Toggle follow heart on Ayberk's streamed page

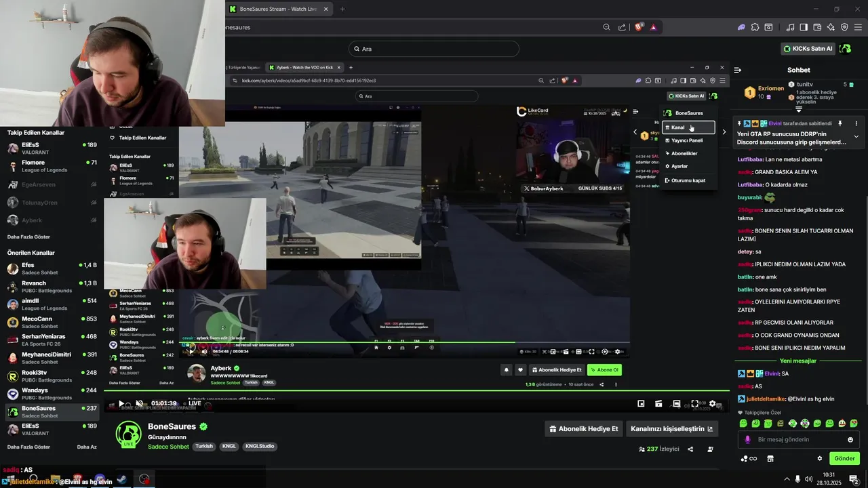coord(520,370)
